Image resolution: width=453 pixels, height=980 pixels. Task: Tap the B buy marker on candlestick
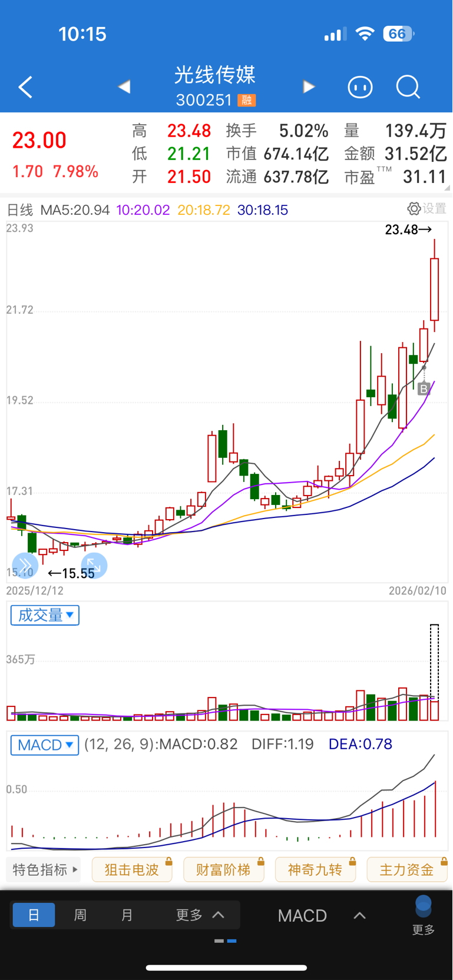pyautogui.click(x=424, y=388)
